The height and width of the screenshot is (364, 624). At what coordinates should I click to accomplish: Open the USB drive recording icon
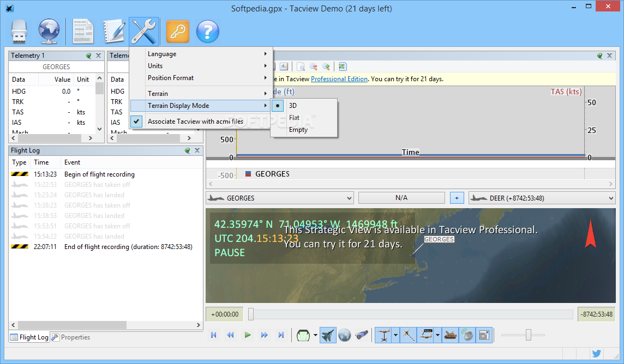(x=19, y=32)
